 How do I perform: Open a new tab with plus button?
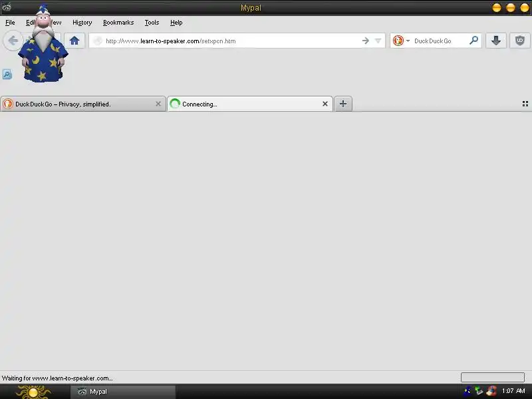pos(343,104)
